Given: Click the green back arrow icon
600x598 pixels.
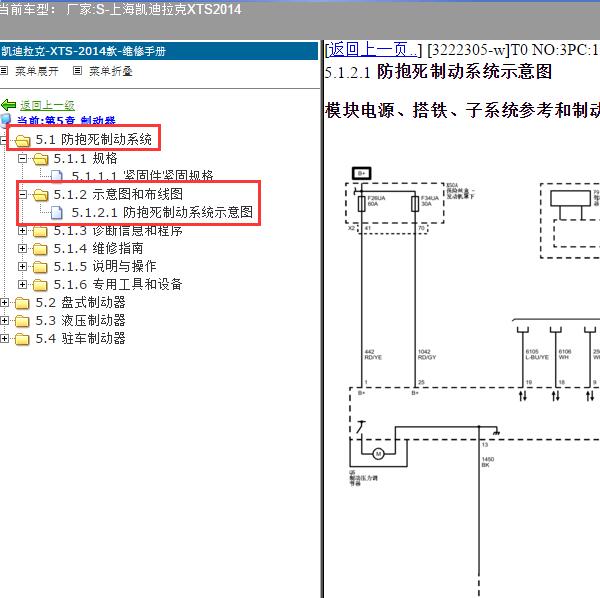Looking at the screenshot, I should (8, 104).
